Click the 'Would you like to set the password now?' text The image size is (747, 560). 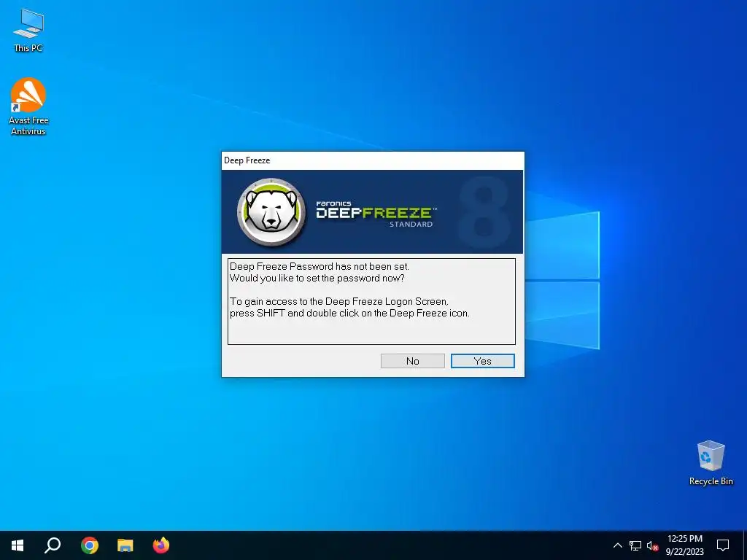tap(317, 278)
